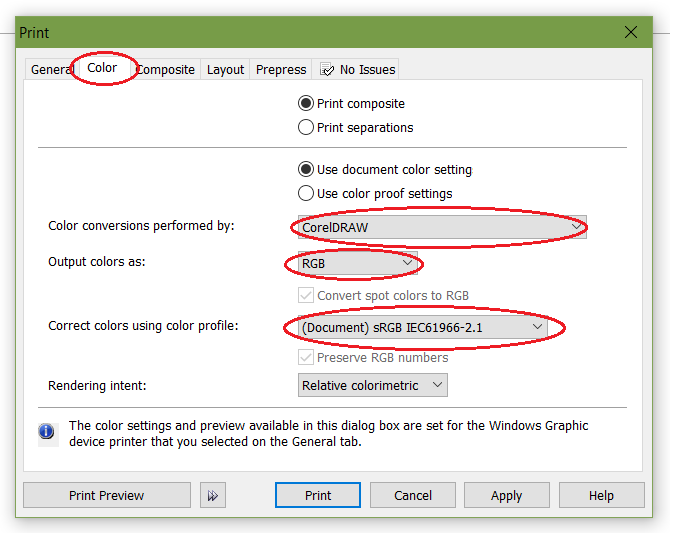Open the Output colors as dropdown
673x540 pixels.
tap(353, 264)
